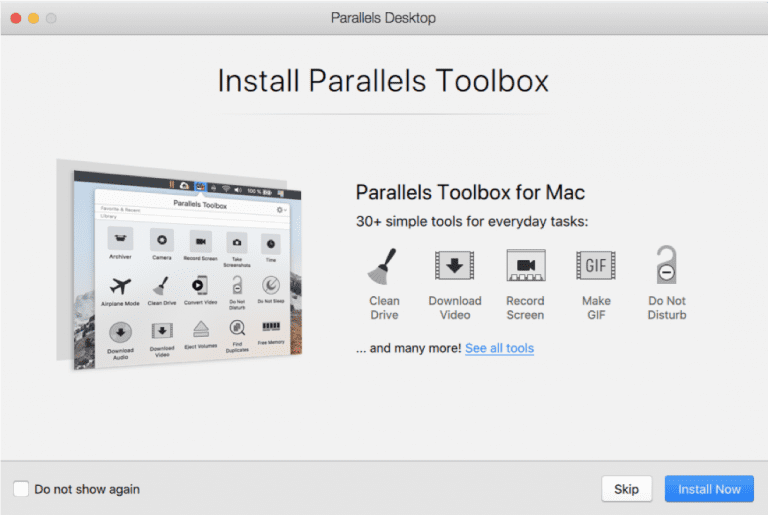Click the Clean Drive broom icon
This screenshot has height=515, width=768.
click(383, 267)
